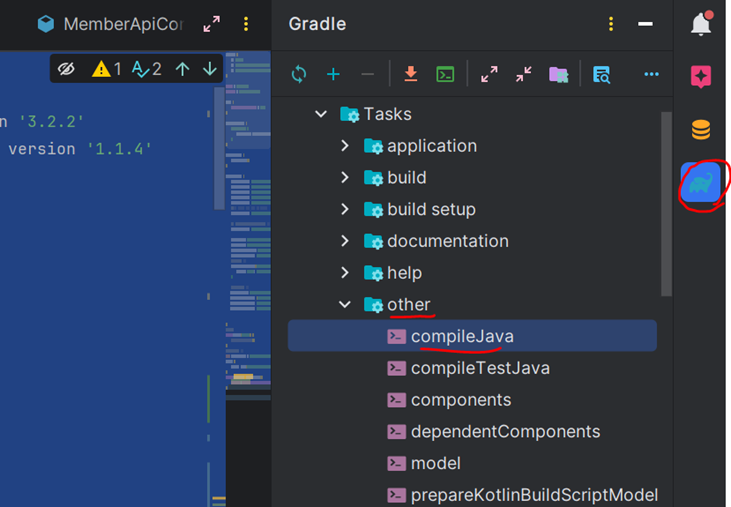Go to previous highlighted error arrow
This screenshot has height=507, width=731.
182,69
